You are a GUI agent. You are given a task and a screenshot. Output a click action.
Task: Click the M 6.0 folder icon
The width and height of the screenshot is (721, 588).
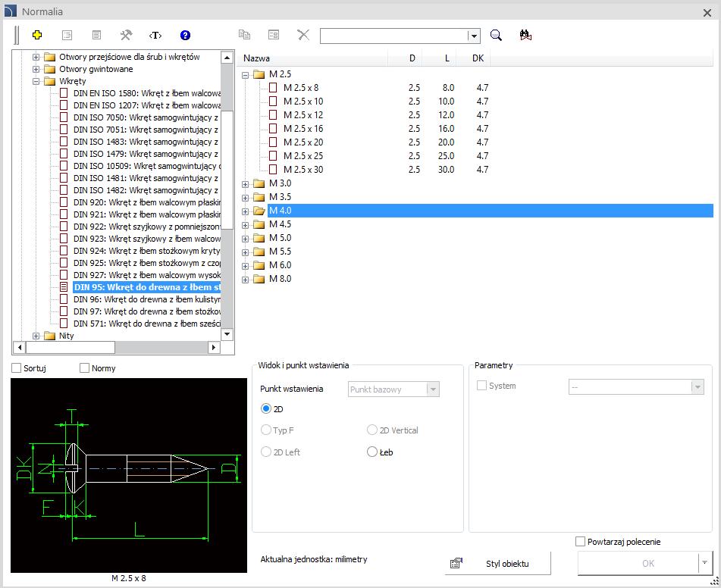[259, 265]
